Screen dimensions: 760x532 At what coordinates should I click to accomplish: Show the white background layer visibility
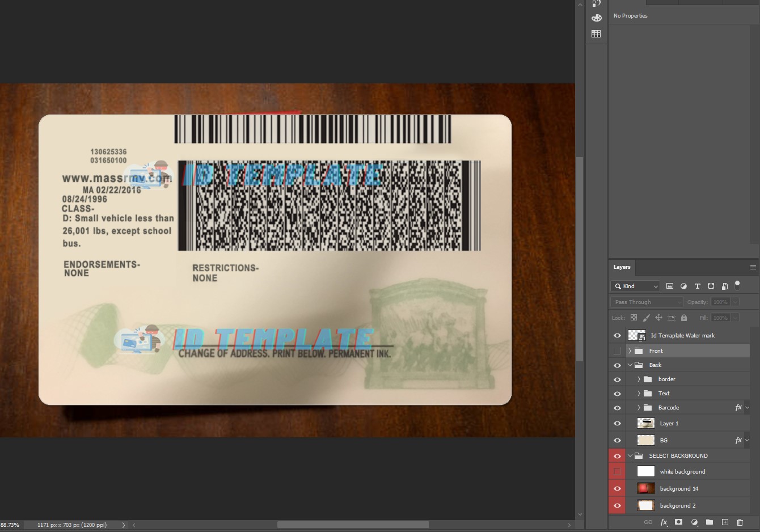click(x=617, y=471)
